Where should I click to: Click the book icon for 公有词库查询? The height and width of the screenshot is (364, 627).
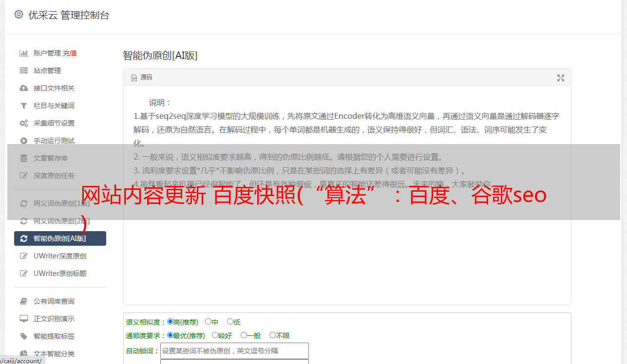pyautogui.click(x=23, y=301)
